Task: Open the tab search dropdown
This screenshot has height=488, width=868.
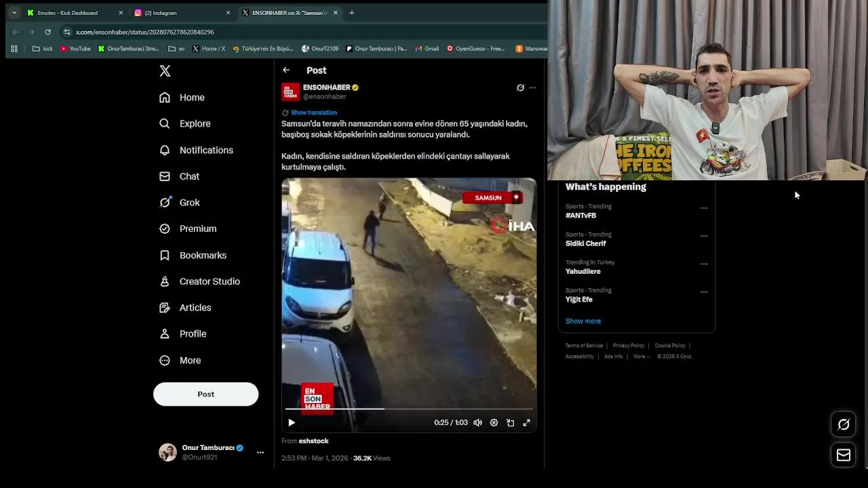Action: [x=14, y=13]
